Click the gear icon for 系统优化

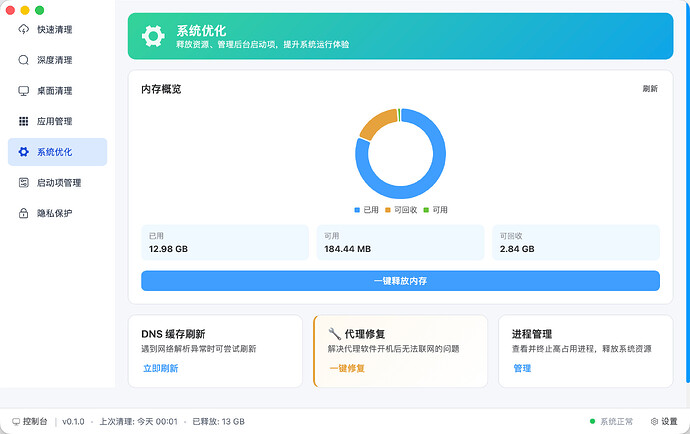click(x=24, y=152)
